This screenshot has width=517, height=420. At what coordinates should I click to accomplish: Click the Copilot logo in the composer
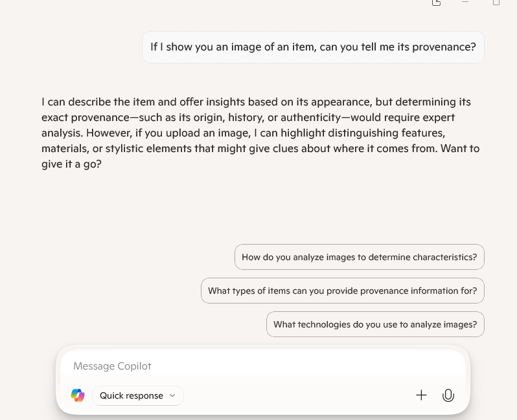pos(78,395)
